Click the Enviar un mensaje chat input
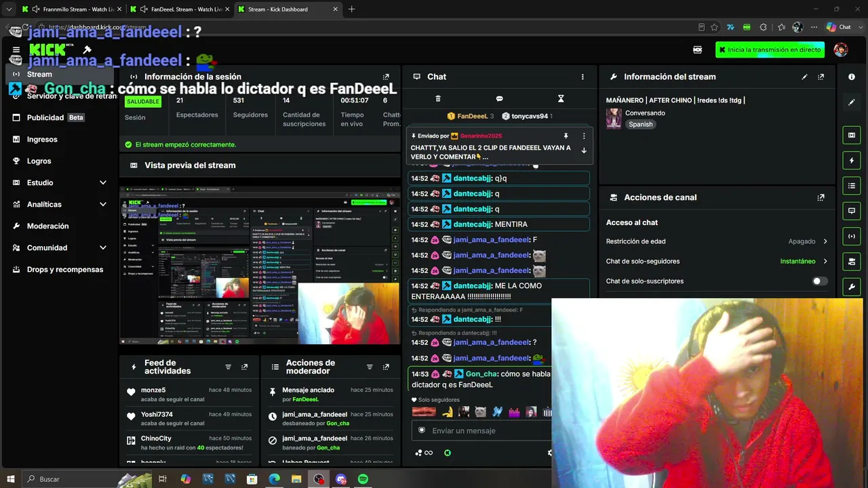This screenshot has width=868, height=488. pos(481,431)
